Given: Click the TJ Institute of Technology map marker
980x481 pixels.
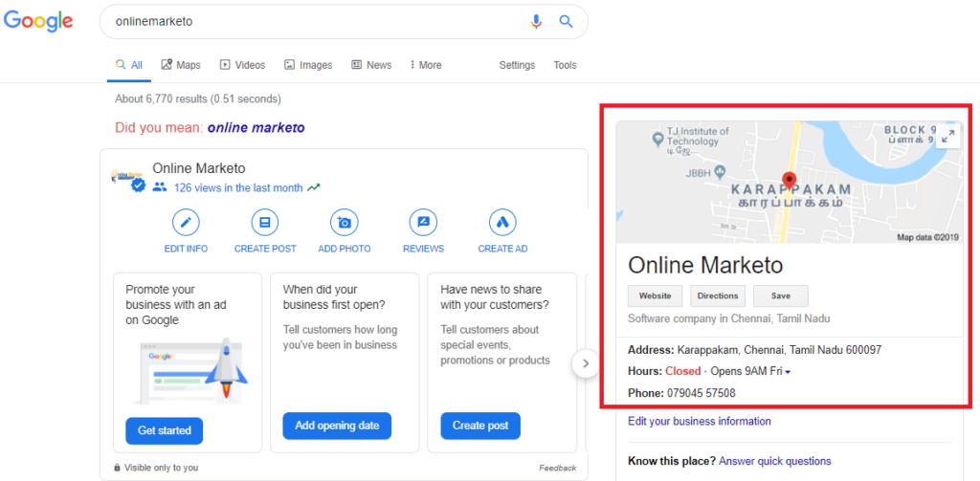Looking at the screenshot, I should point(657,141).
